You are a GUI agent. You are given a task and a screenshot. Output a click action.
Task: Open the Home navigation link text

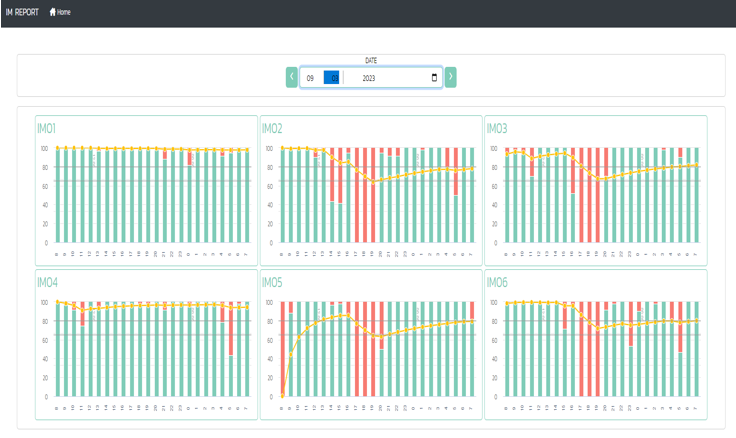tap(64, 12)
